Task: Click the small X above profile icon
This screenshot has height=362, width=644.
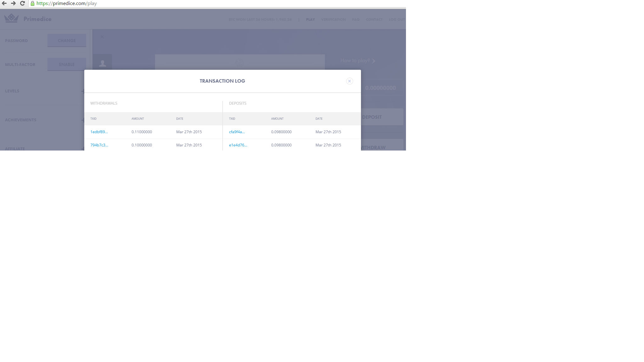Action: tap(102, 37)
